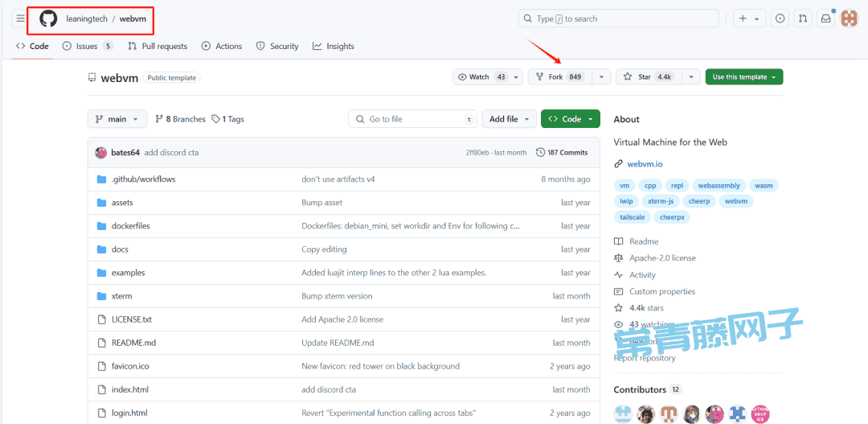Focus the Go to file input
Screen dimensions: 868x424
click(413, 119)
